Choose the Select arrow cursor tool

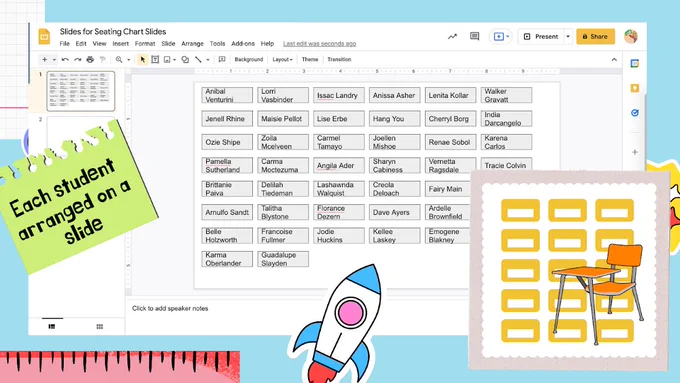(x=142, y=59)
